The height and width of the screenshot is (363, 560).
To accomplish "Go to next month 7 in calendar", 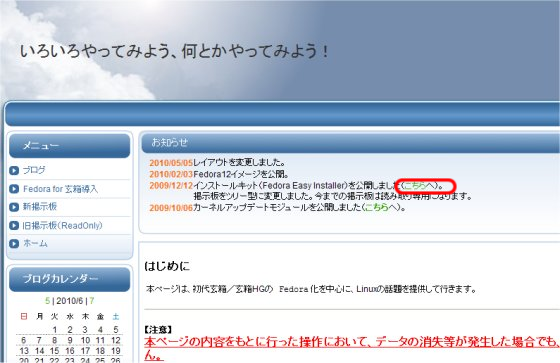I will point(92,301).
